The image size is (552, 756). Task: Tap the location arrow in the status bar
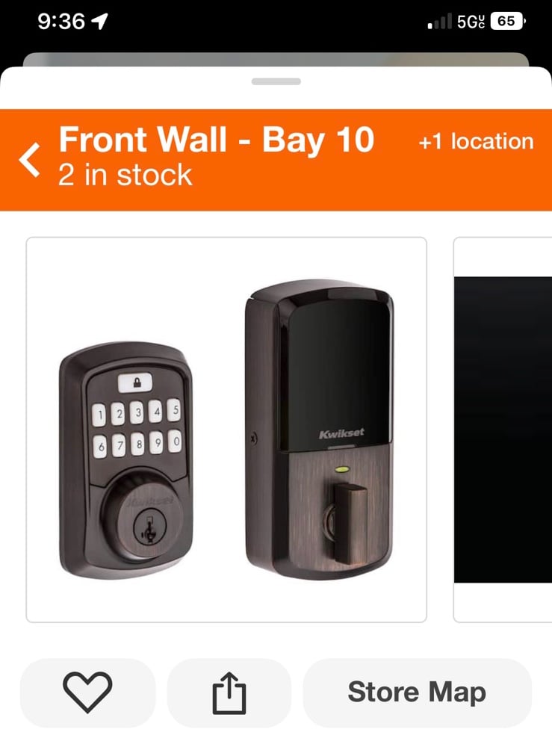[99, 21]
